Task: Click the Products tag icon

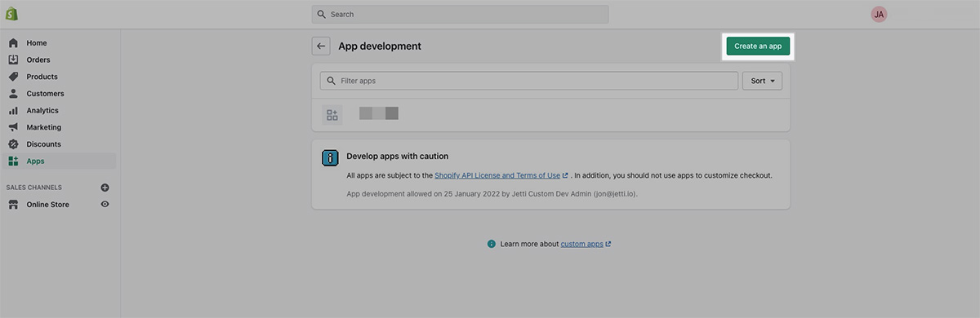Action: (x=13, y=77)
